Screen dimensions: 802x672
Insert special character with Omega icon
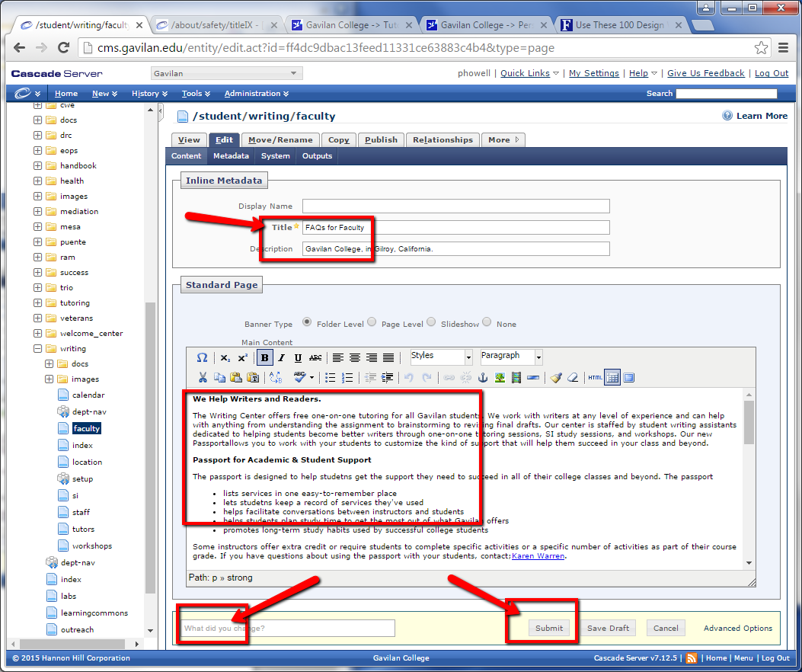click(x=202, y=358)
